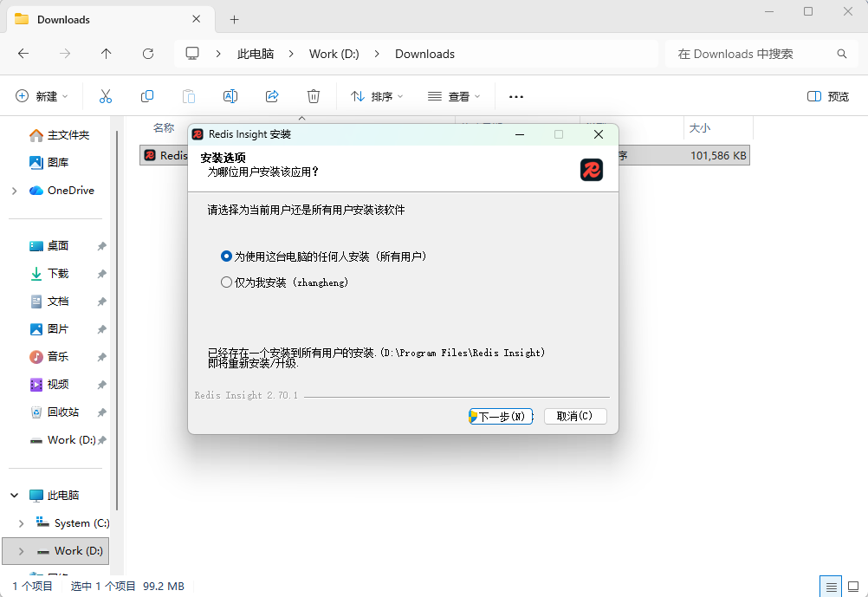Open the 查看 view dropdown
The image size is (868, 597).
coord(454,96)
